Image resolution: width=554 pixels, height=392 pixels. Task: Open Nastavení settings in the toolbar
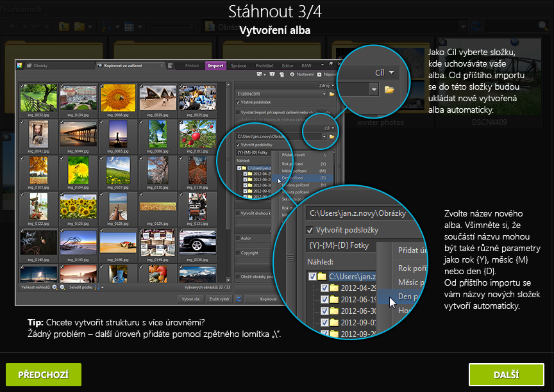(302, 74)
